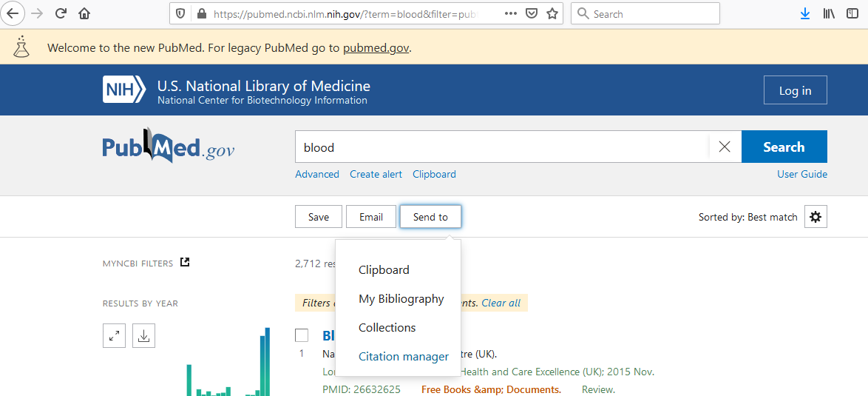The width and height of the screenshot is (868, 396).
Task: Select Citation manager in the menu
Action: tap(403, 357)
